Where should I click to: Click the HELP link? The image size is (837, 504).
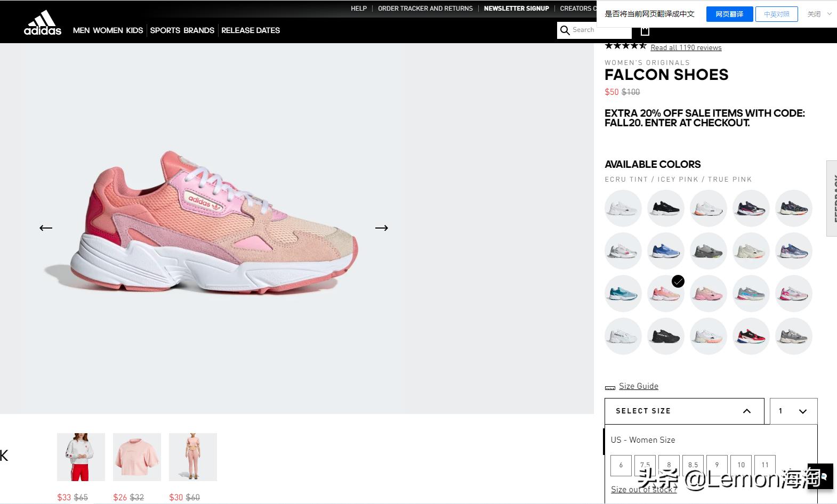[x=359, y=9]
